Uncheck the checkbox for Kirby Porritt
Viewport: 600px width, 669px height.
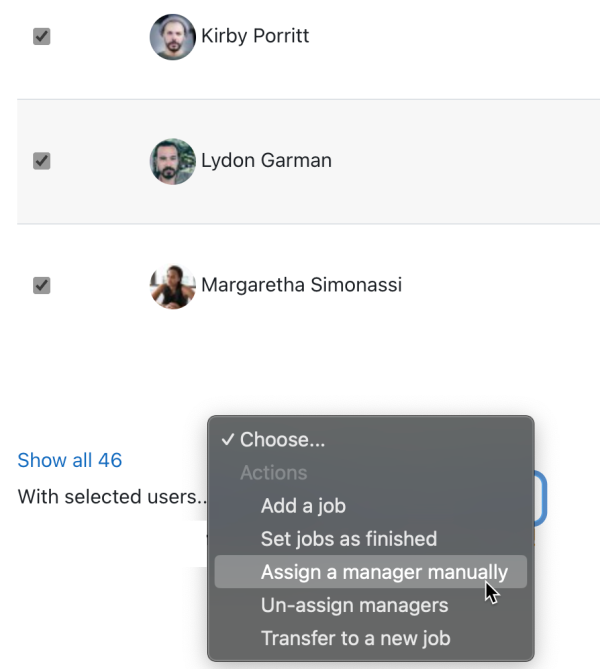coord(42,36)
